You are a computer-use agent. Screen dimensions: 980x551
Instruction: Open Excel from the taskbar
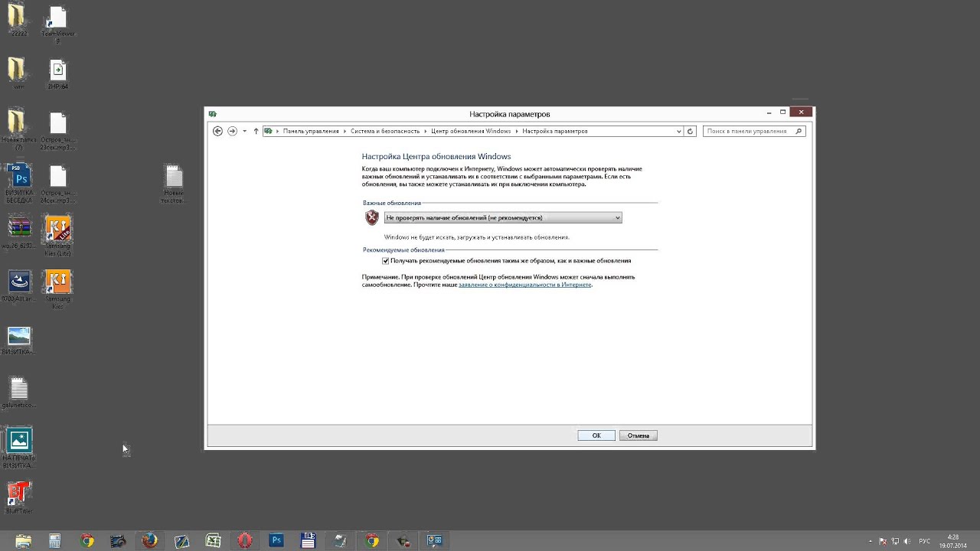(214, 541)
